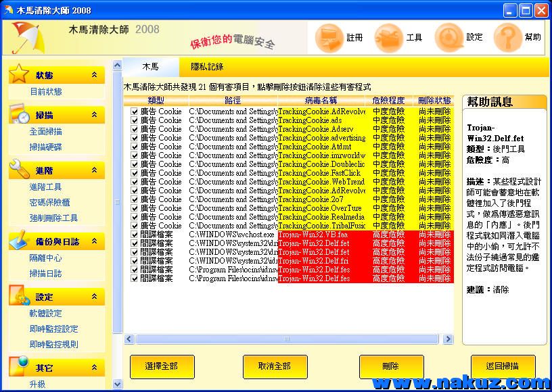
Task: Click the 選擇全部 button
Action: pyautogui.click(x=162, y=367)
